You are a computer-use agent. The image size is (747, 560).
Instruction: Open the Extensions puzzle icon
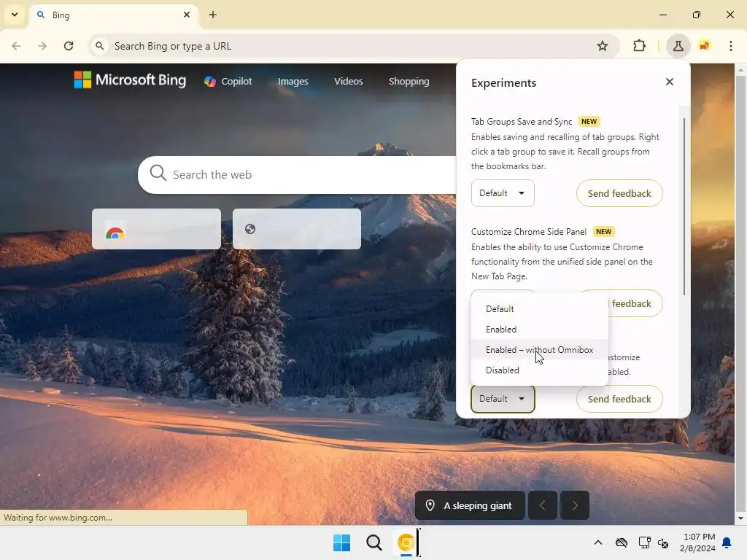639,46
